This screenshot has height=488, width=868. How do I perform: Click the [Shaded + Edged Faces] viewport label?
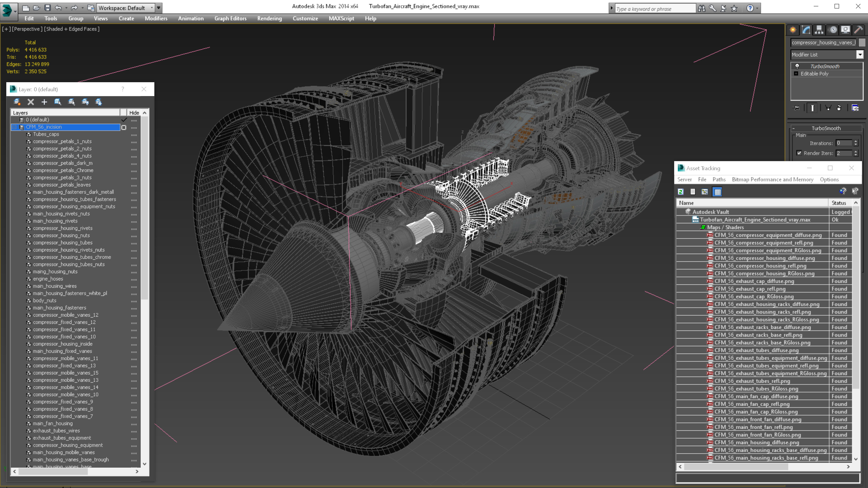pos(72,29)
